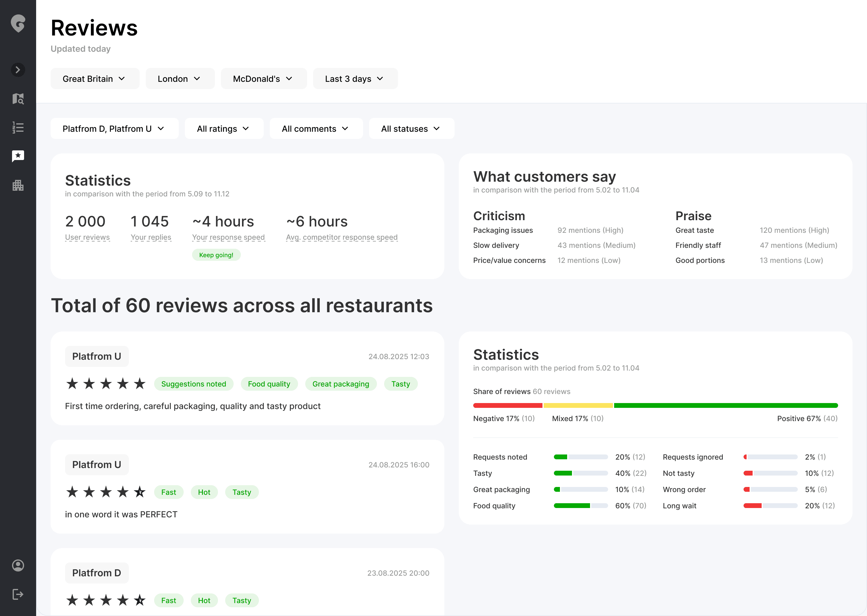867x616 pixels.
Task: Select the numbered list section in sidebar
Action: (x=18, y=128)
